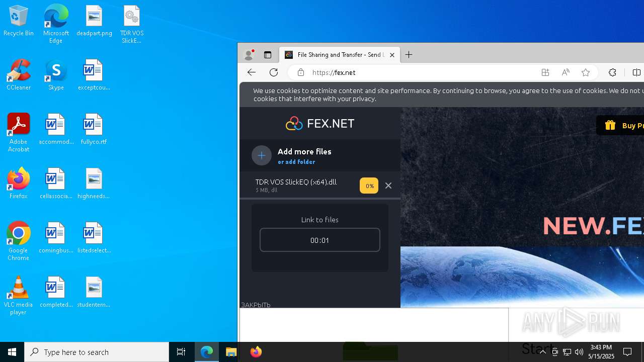Close the File Sharing and Transfer tab
Image resolution: width=644 pixels, height=362 pixels.
pyautogui.click(x=392, y=55)
